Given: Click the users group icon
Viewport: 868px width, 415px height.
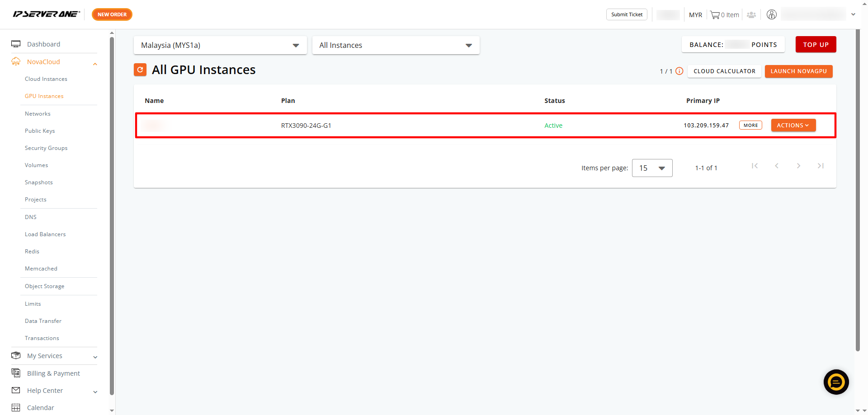Looking at the screenshot, I should (751, 15).
